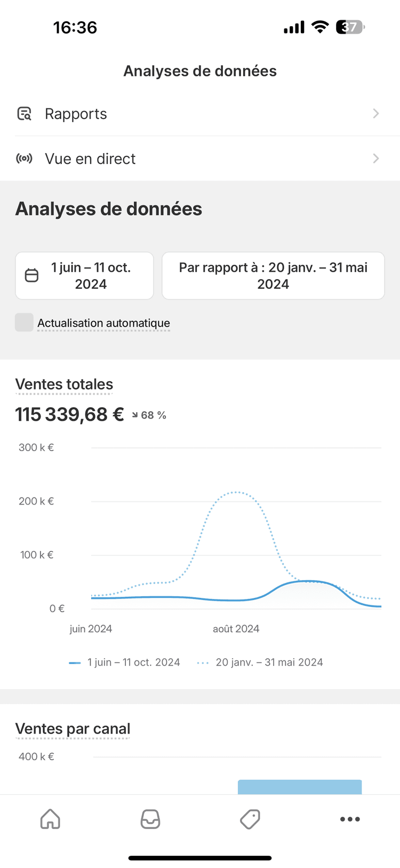Tap the Ventes par canal heading link
Screen dimensions: 400x868
[73, 729]
